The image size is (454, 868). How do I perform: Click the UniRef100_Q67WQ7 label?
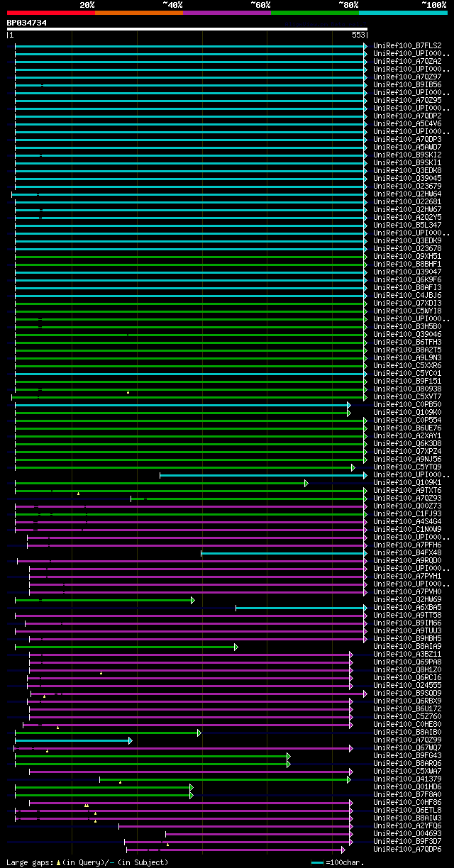408,748
